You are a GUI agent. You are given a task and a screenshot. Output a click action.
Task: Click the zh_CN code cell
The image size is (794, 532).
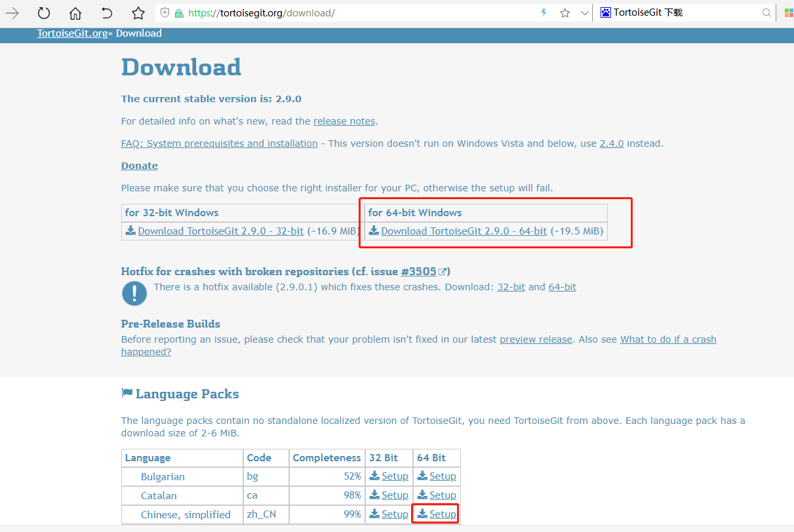(x=266, y=514)
